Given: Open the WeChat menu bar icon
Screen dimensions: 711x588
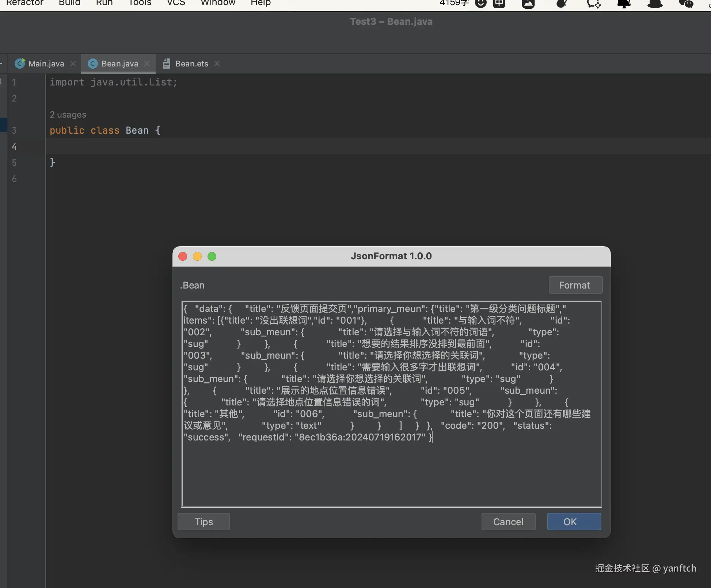Looking at the screenshot, I should coord(685,4).
